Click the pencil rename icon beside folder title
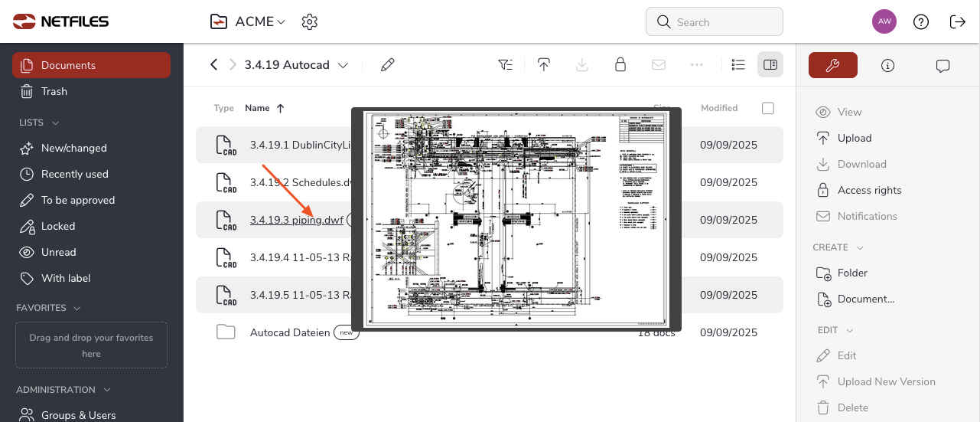The image size is (980, 422). (x=388, y=65)
